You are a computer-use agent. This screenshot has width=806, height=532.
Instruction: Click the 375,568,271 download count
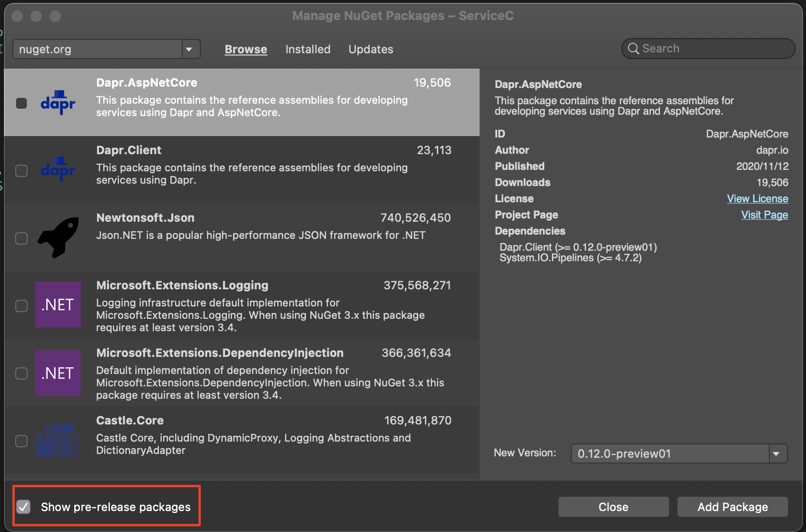click(417, 286)
